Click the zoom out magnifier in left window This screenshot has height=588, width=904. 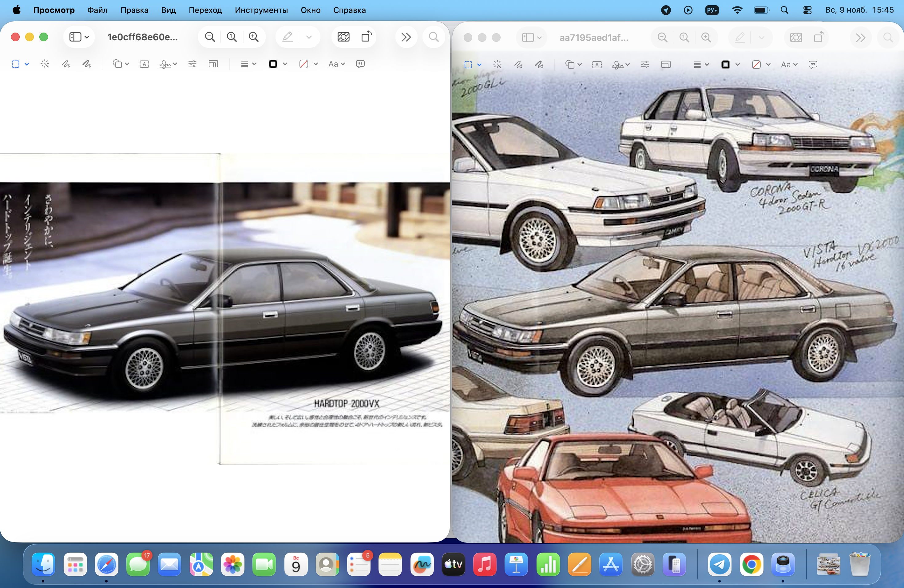[210, 37]
